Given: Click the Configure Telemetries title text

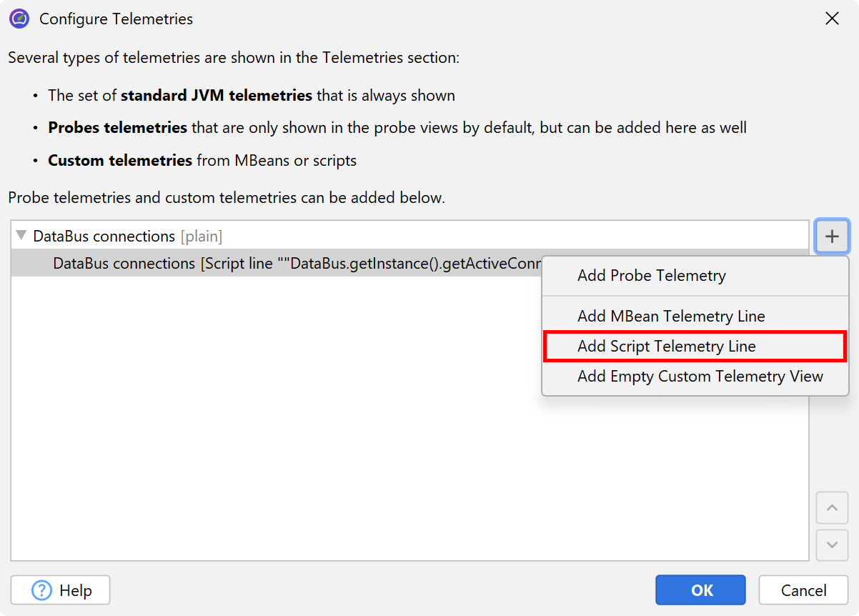Looking at the screenshot, I should pyautogui.click(x=116, y=19).
